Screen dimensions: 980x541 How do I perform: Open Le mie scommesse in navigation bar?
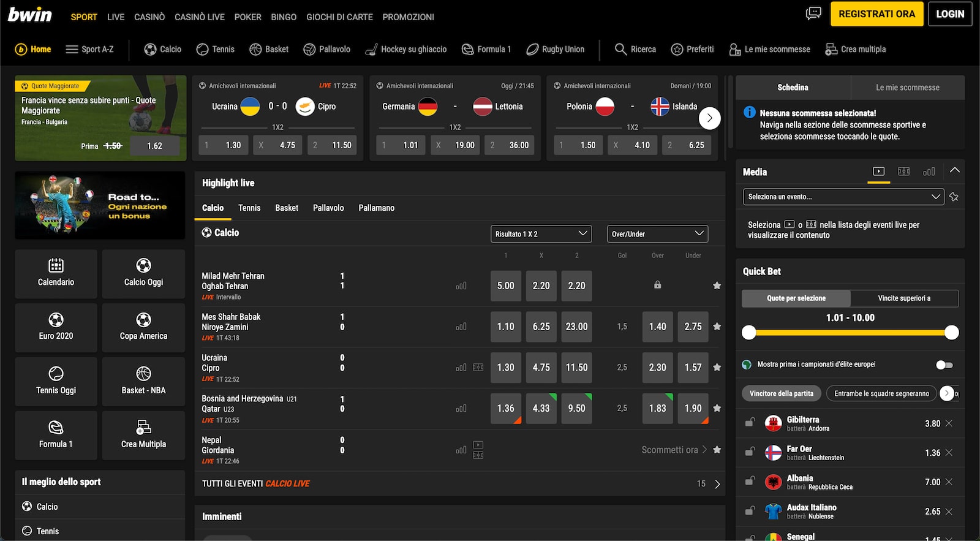tap(770, 49)
